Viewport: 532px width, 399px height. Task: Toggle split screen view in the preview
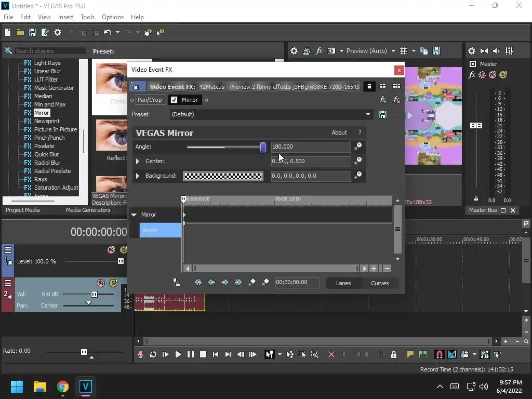pos(331,51)
